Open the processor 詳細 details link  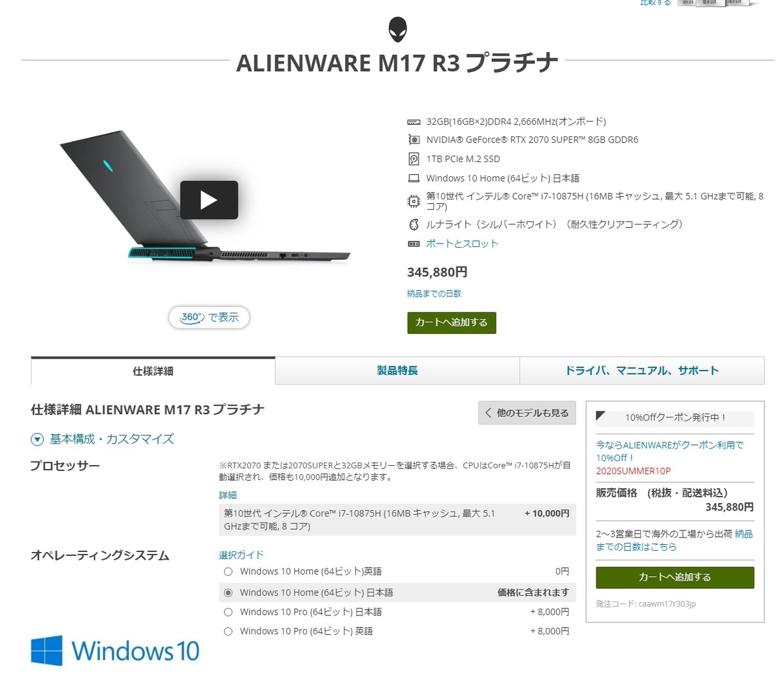coord(228,495)
